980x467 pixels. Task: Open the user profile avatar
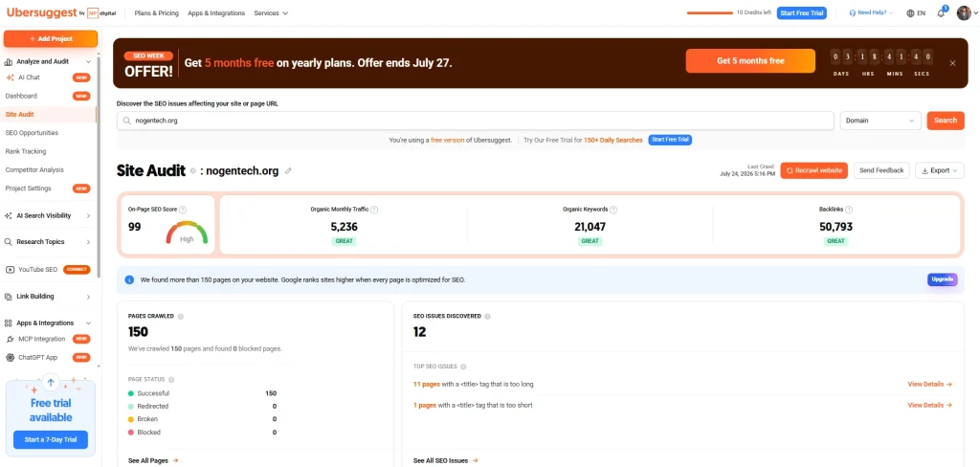coord(964,12)
